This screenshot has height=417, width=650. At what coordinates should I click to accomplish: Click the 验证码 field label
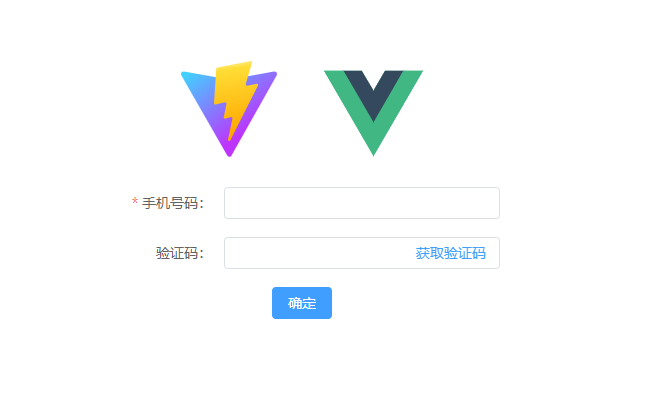180,253
